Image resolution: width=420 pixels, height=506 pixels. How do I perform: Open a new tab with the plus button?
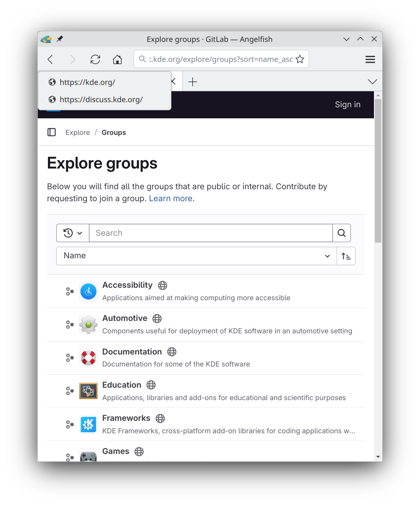192,81
